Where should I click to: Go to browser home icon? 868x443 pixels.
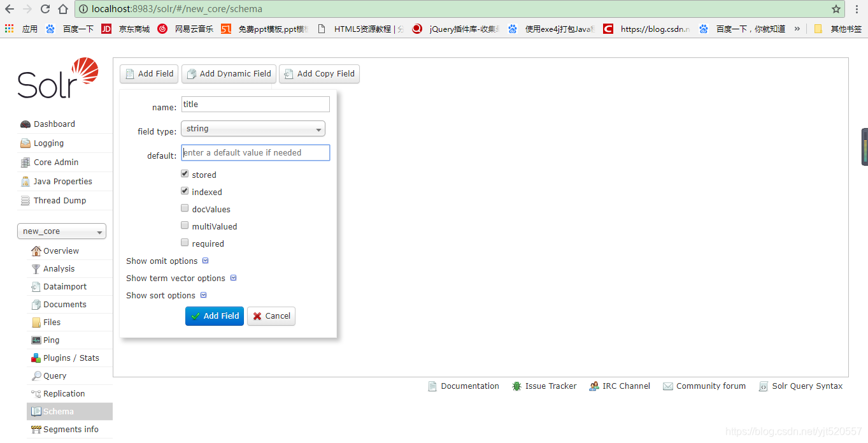click(63, 9)
